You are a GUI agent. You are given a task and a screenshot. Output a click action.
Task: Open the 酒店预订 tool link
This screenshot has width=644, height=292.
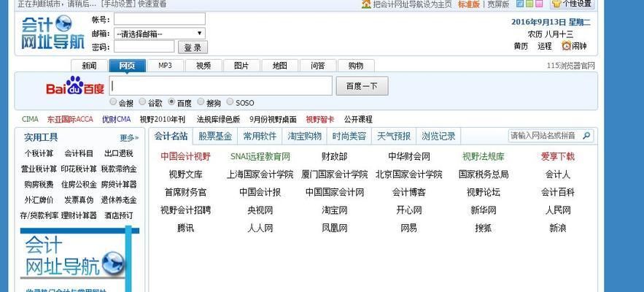119,215
